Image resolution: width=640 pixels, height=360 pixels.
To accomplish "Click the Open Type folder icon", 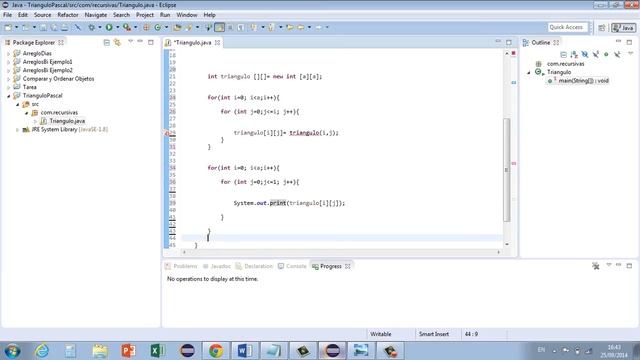I will pyautogui.click(x=177, y=27).
